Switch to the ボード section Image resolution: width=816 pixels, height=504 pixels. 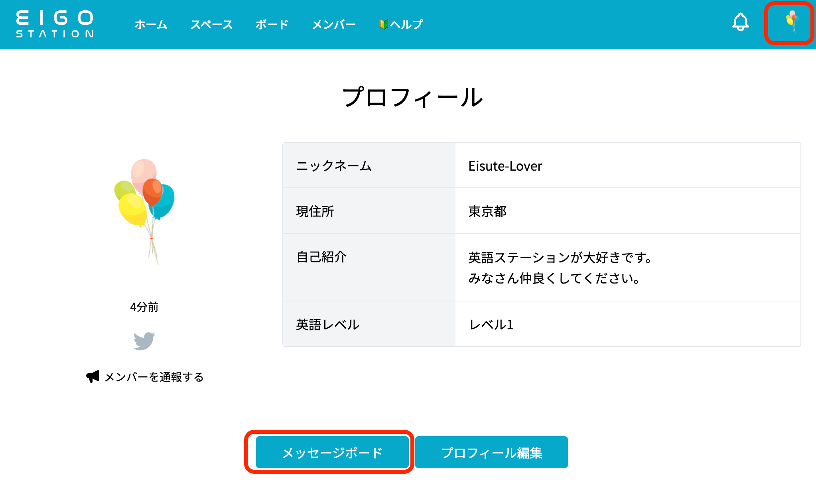pos(272,24)
